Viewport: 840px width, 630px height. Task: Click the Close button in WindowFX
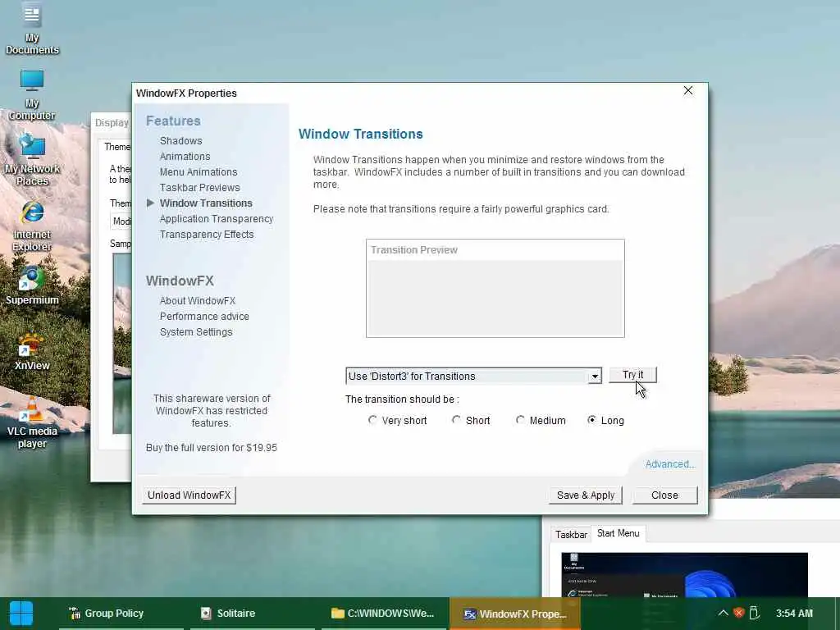[664, 495]
